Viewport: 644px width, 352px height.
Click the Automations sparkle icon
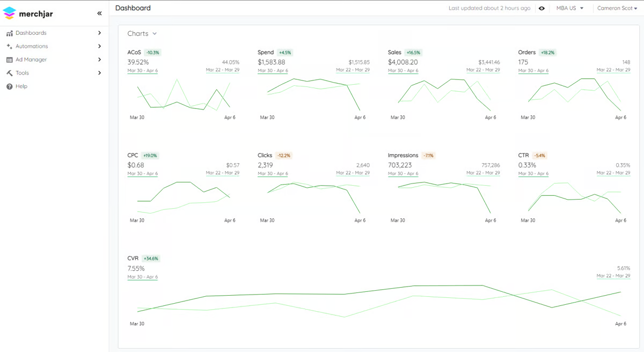pos(10,47)
